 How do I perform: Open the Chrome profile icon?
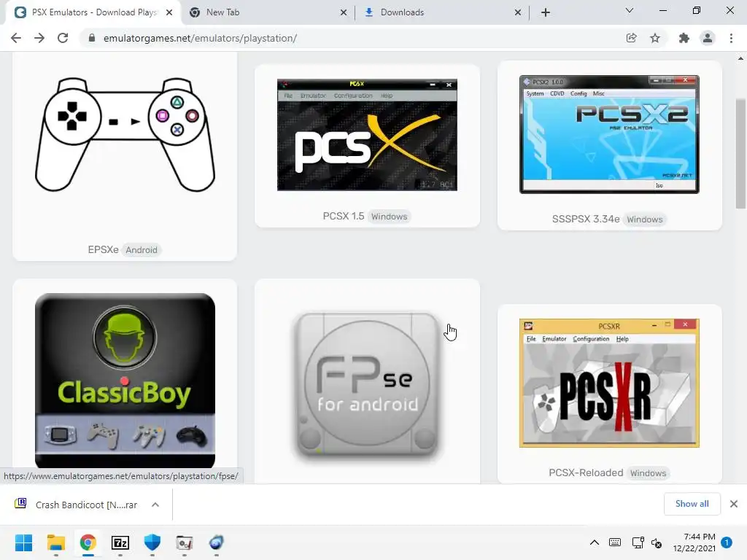pos(708,38)
